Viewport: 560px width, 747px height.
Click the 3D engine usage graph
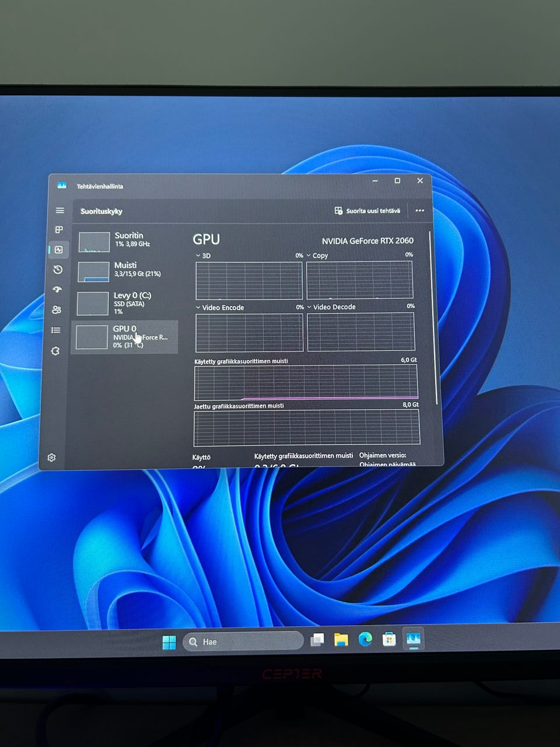[249, 281]
